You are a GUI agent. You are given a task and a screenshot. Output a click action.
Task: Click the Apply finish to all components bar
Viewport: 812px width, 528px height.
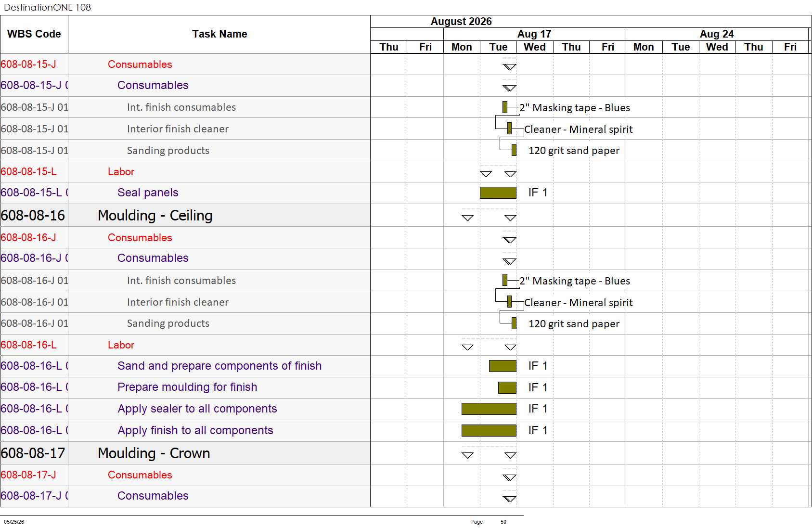(489, 430)
